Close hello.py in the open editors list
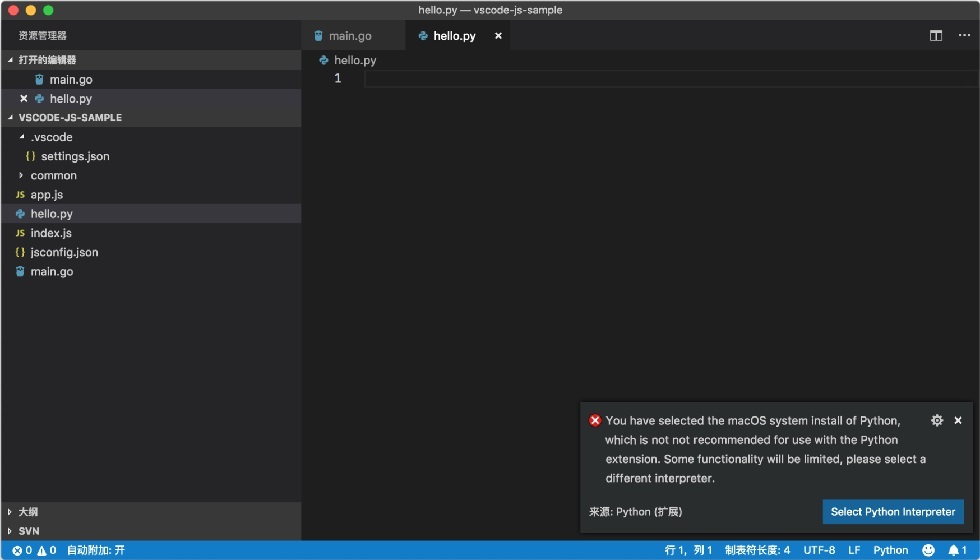 pos(24,99)
